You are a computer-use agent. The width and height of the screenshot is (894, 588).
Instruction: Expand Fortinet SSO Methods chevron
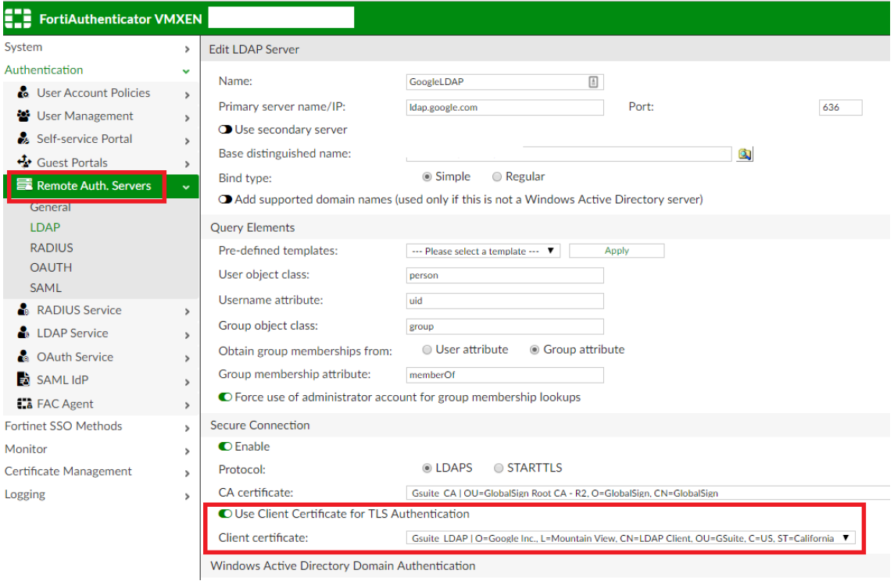187,428
